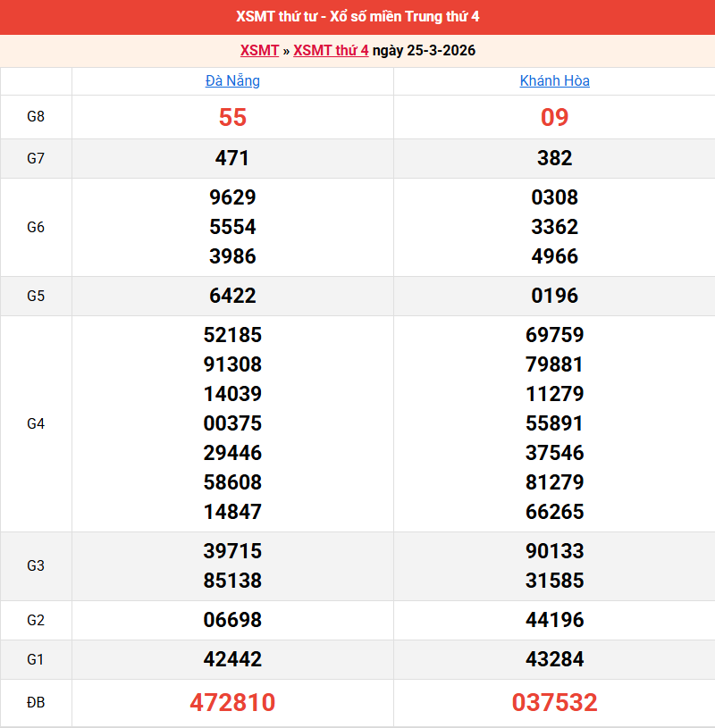Viewport: 715px width, 728px height.
Task: Open the XSMT breadcrumb link
Action: pos(259,50)
